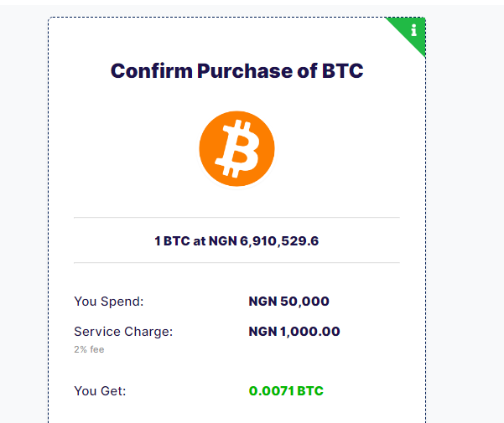Click BTC in the page heading
Viewport: 504px width, 423px height.
[343, 70]
